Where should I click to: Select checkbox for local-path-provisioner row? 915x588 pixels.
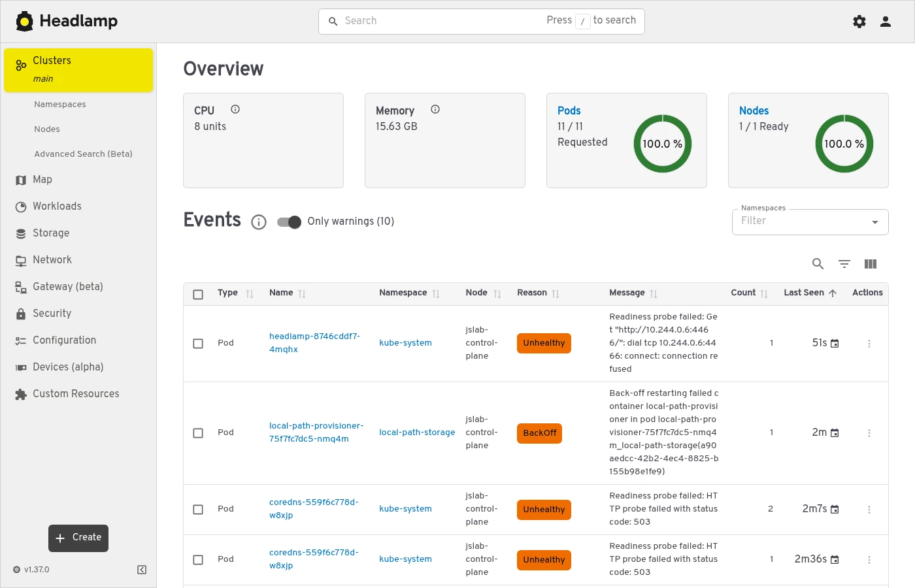pyautogui.click(x=198, y=433)
